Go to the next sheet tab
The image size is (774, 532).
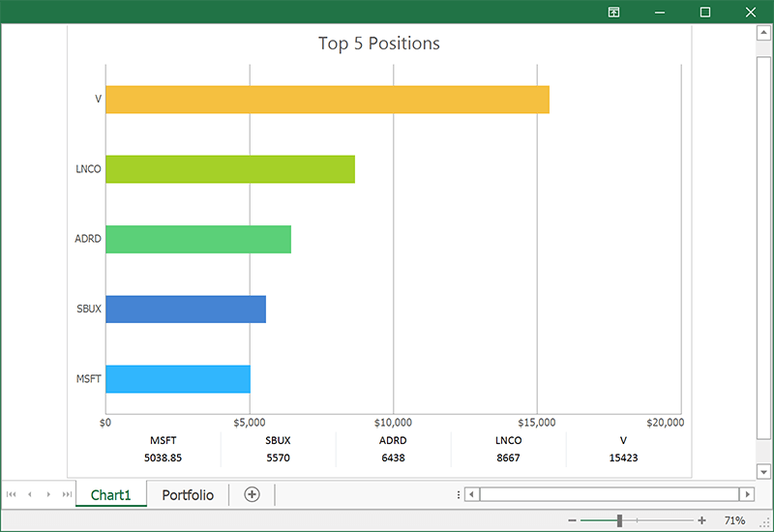(48, 494)
